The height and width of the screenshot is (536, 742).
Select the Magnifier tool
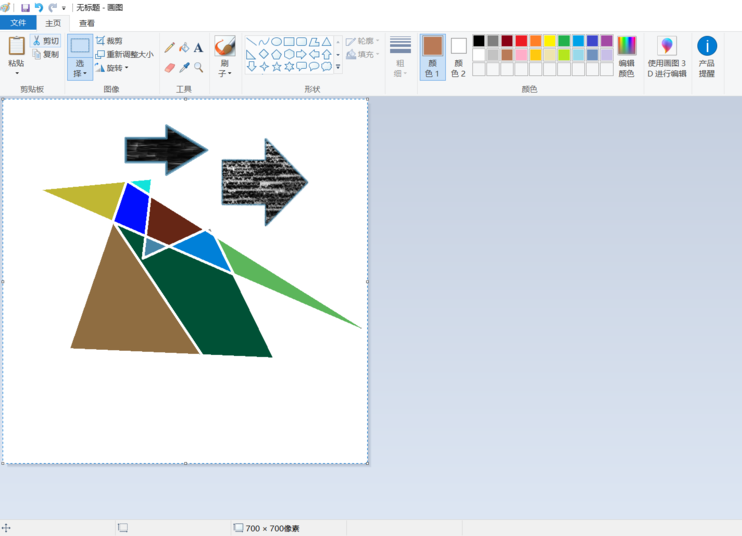tap(198, 68)
